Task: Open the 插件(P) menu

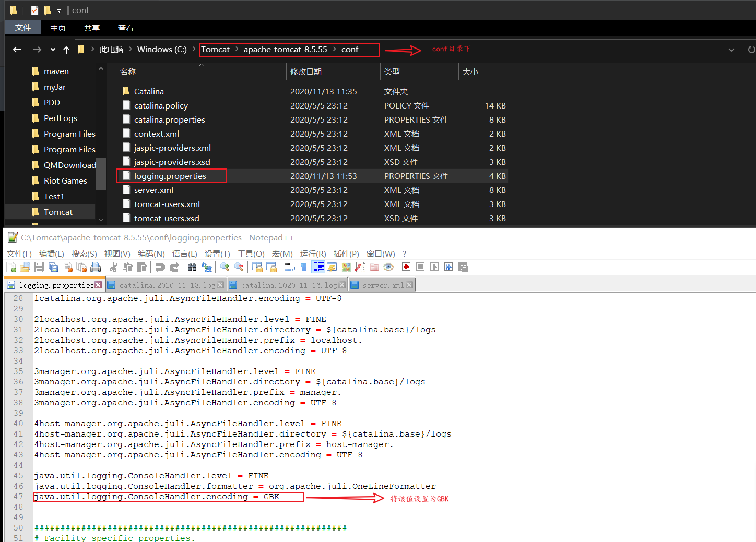Action: [346, 254]
